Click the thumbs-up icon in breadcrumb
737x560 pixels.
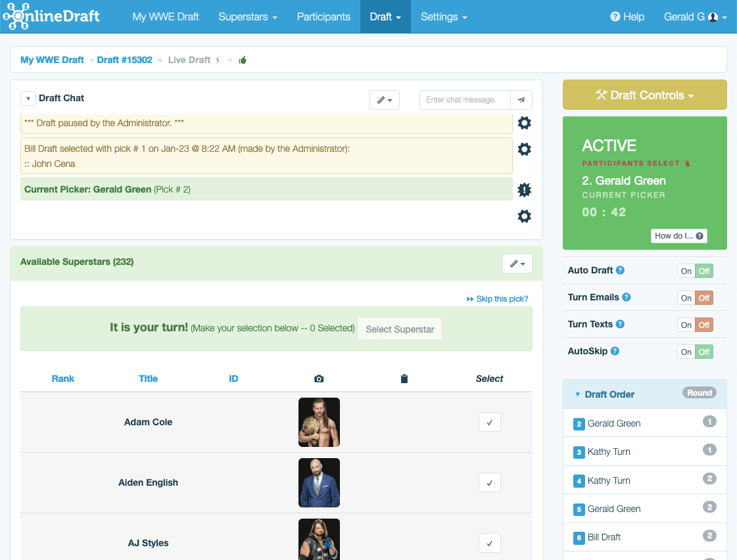[243, 60]
